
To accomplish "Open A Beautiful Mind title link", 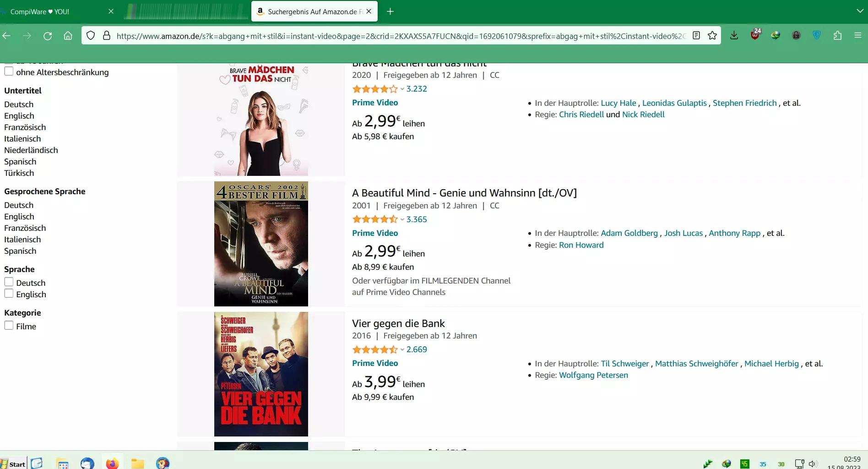I will tap(464, 193).
